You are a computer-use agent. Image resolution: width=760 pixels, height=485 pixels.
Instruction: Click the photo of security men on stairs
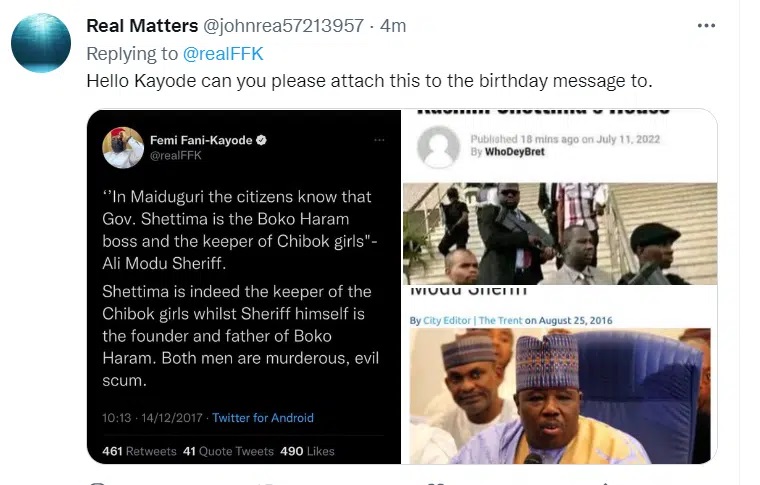[559, 233]
